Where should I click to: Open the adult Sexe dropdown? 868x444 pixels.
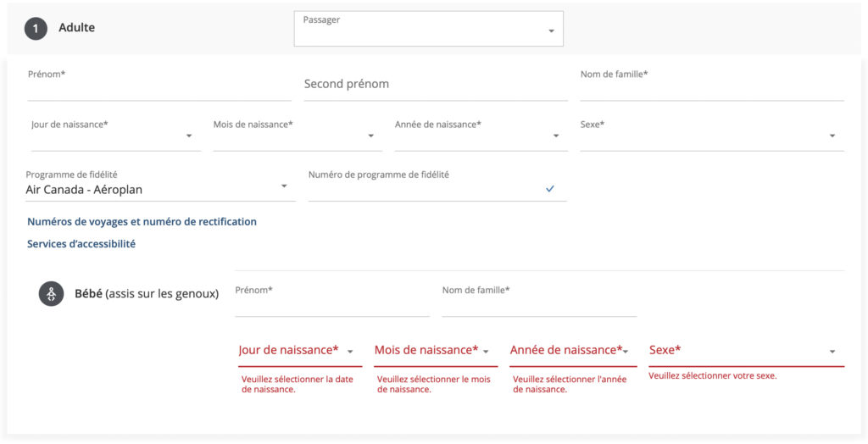[711, 136]
